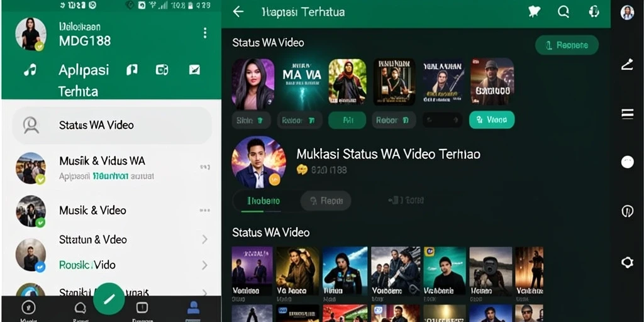Open the Musik & Video chat row
This screenshot has height=322, width=644.
(112, 211)
